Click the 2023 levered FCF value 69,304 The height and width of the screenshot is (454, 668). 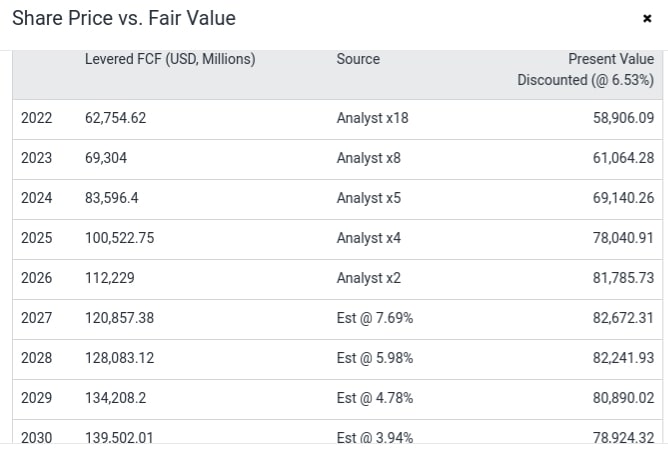106,158
